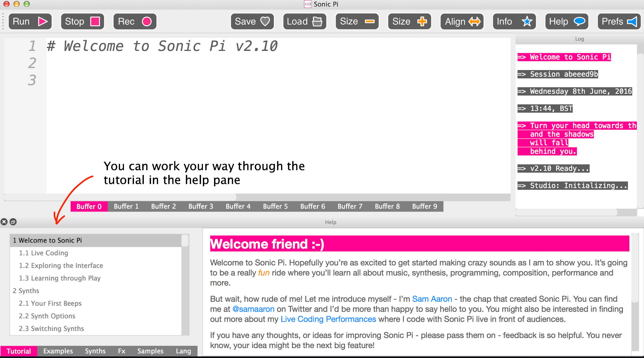Viewport: 644px width, 358px height.
Task: Click the Log panel title
Action: (x=580, y=39)
